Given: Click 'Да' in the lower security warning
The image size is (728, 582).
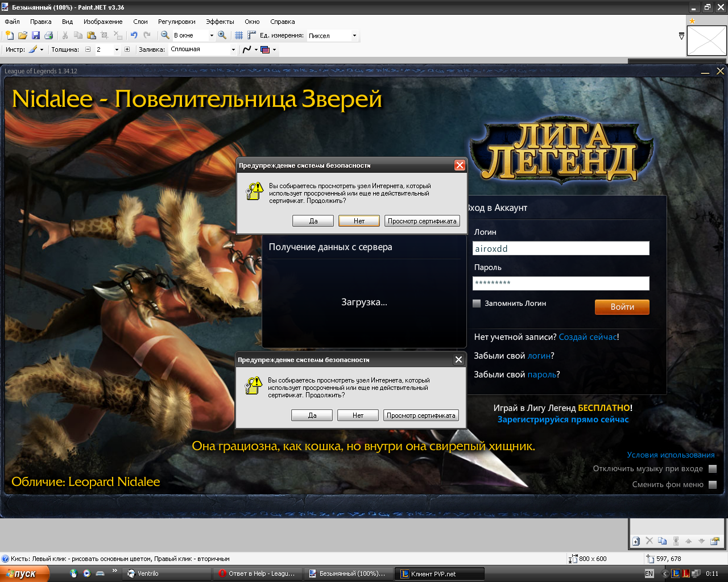Looking at the screenshot, I should click(312, 415).
